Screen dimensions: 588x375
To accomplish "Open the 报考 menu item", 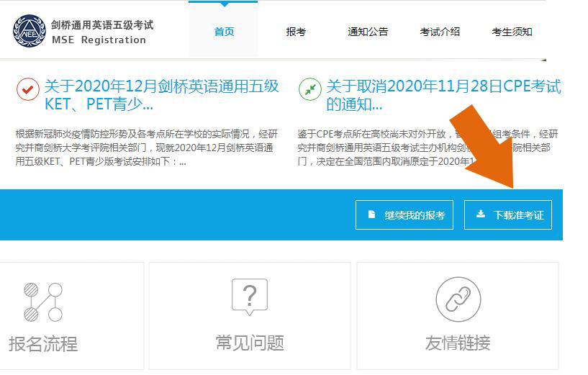I will (296, 32).
